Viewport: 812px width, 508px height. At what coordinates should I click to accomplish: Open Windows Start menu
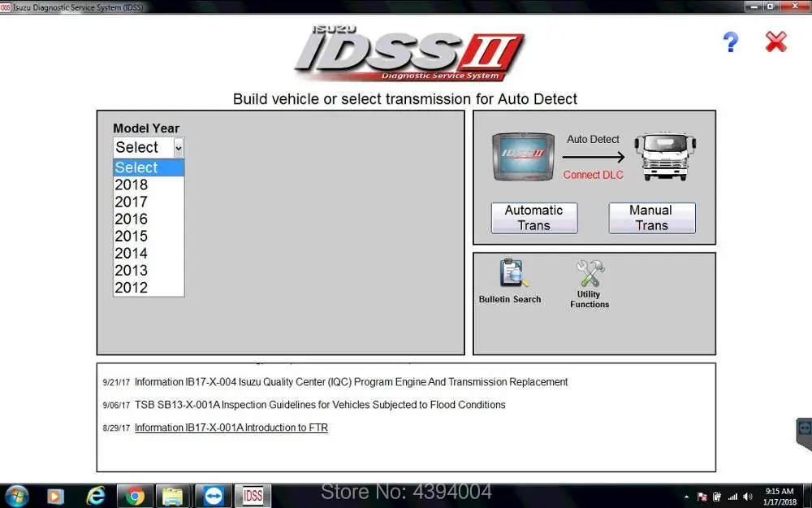(16, 496)
